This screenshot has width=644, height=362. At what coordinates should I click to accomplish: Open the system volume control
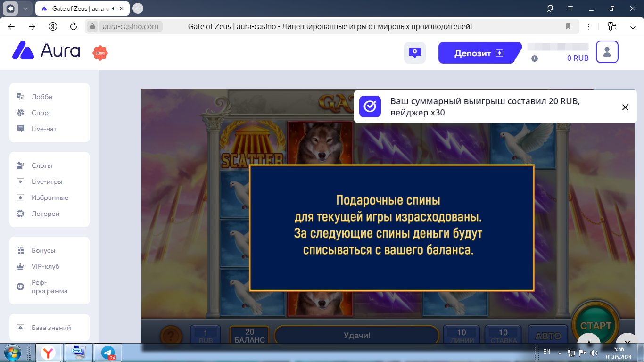tap(594, 353)
